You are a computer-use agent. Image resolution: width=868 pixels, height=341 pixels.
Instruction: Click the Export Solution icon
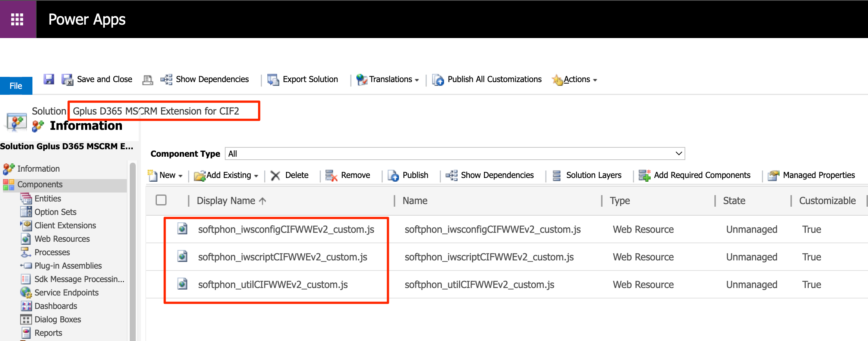coord(273,79)
